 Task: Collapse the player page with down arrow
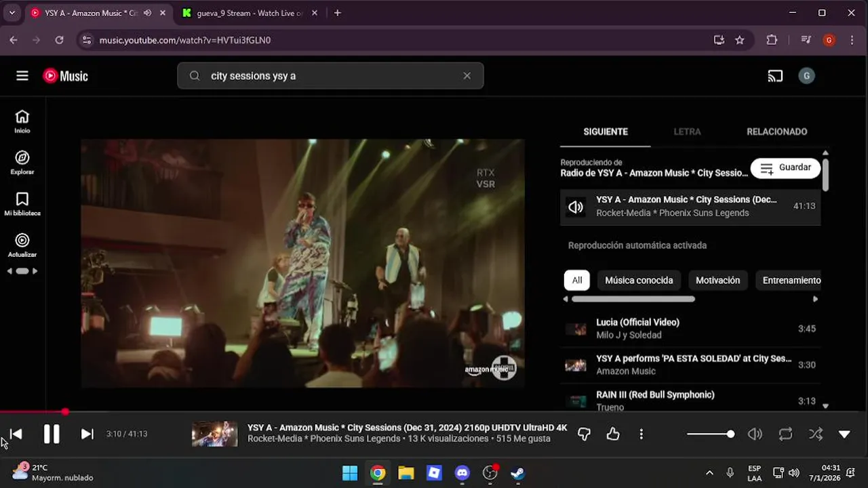[x=844, y=434]
